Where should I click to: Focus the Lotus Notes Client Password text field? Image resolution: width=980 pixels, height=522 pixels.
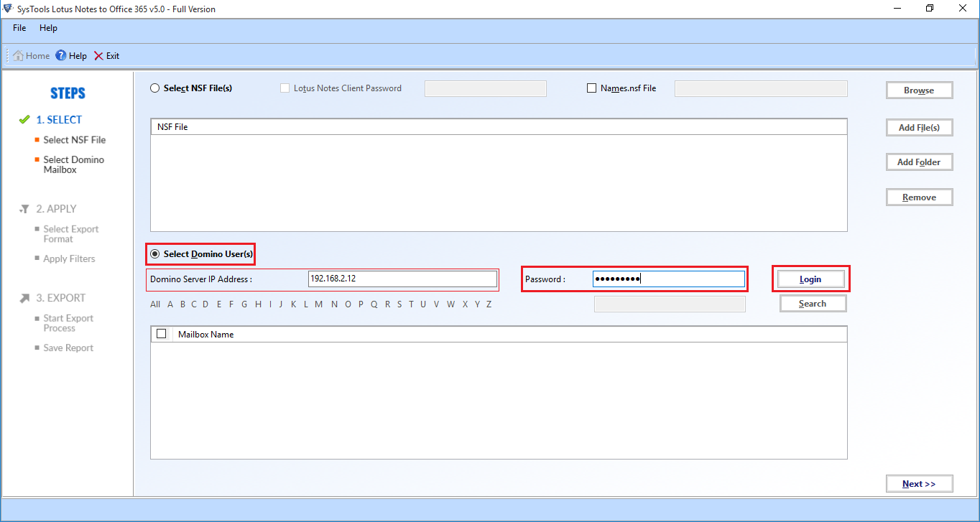486,88
